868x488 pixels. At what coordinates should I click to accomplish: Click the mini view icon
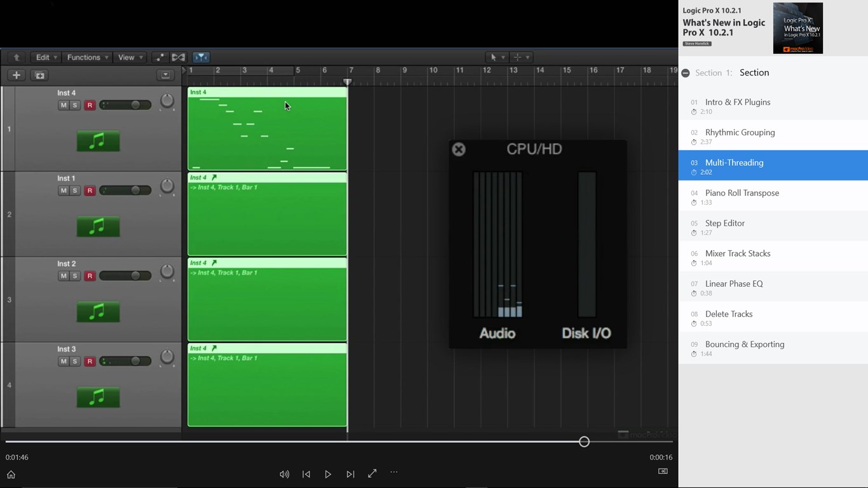click(x=663, y=471)
